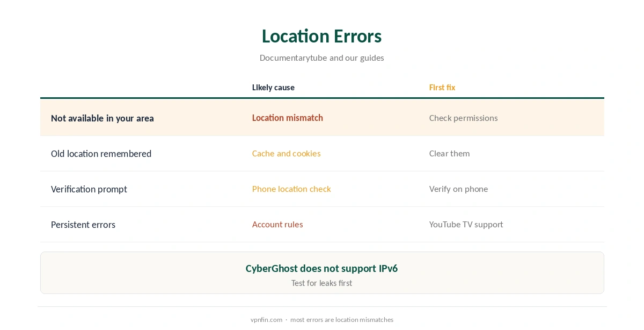644x330 pixels.
Task: Select the subtitle 'Documentarytube and our guides'
Action: pyautogui.click(x=321, y=58)
